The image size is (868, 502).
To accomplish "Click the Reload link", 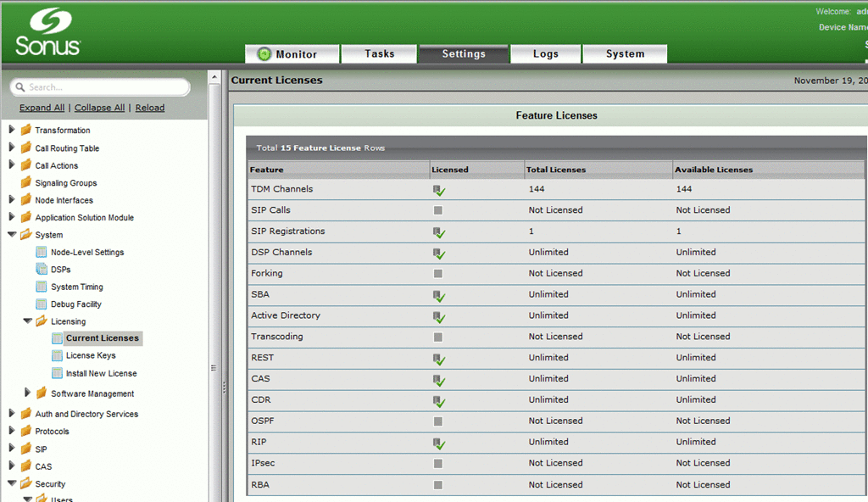I will click(150, 108).
